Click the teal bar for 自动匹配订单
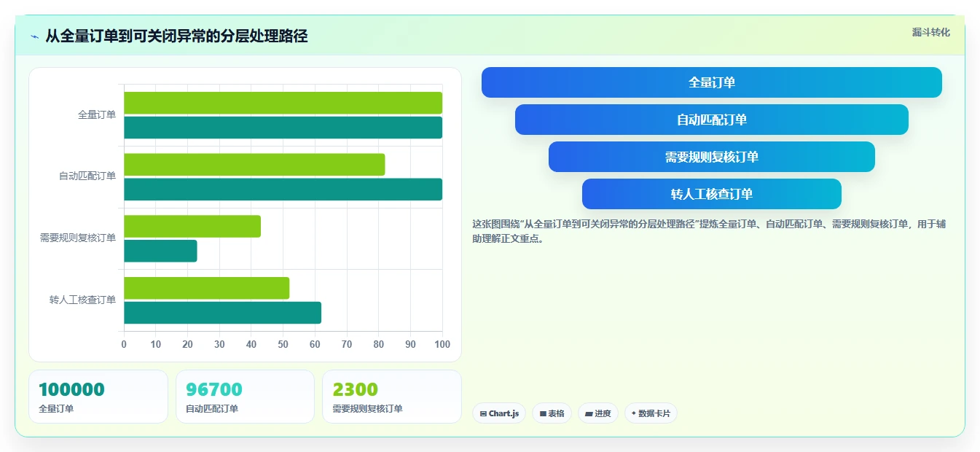980x452 pixels. (x=283, y=190)
